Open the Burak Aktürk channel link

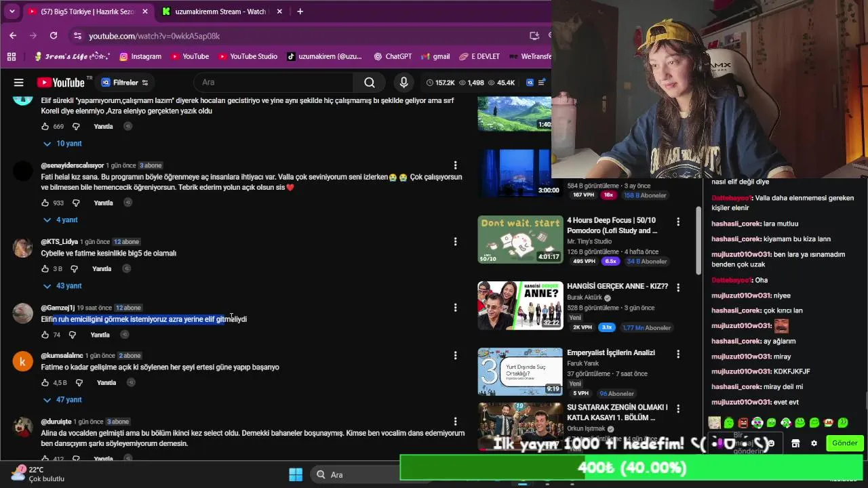click(585, 298)
